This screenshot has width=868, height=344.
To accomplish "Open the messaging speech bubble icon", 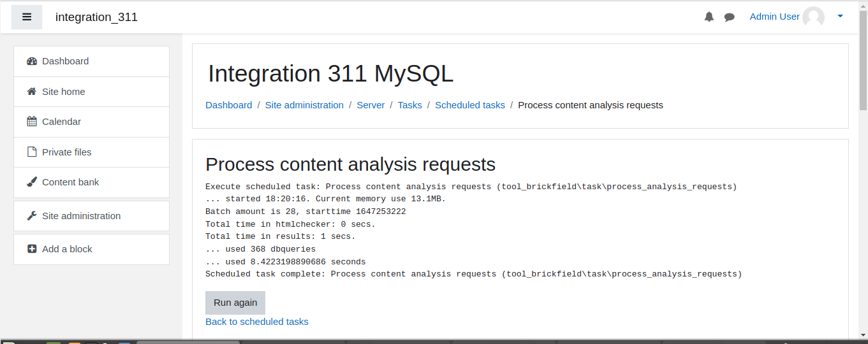I will (x=730, y=17).
